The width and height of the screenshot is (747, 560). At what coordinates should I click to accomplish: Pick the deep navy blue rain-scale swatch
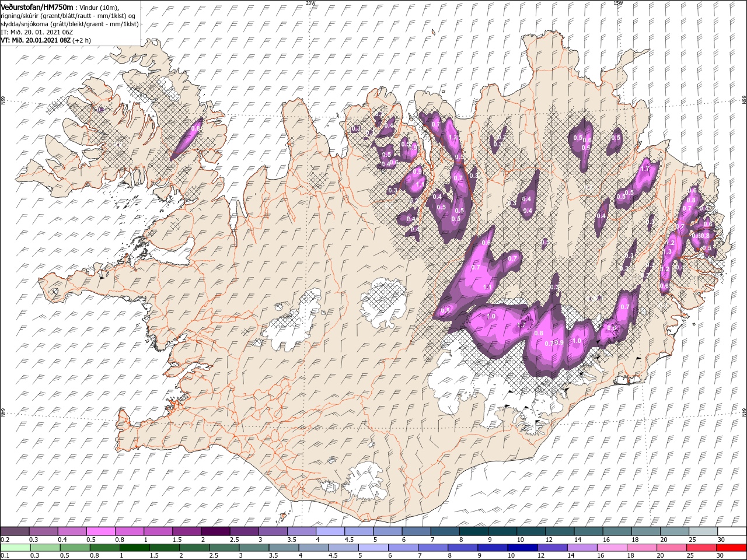pos(522,548)
